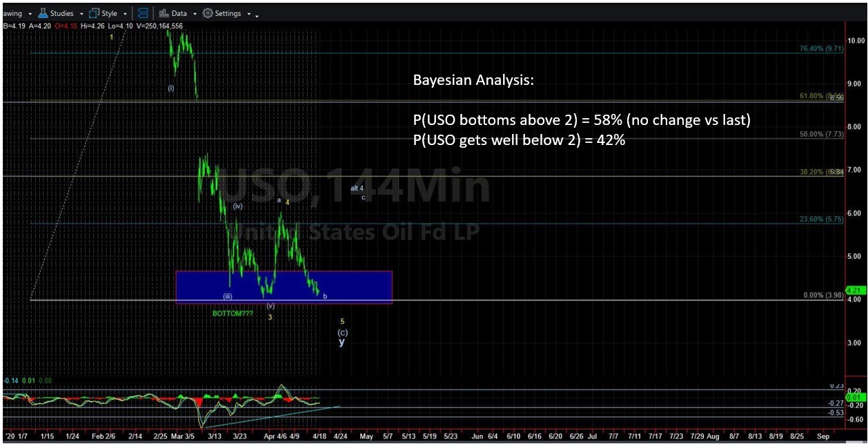Select the blue '(c)' wave label
The image size is (868, 444).
(x=342, y=332)
